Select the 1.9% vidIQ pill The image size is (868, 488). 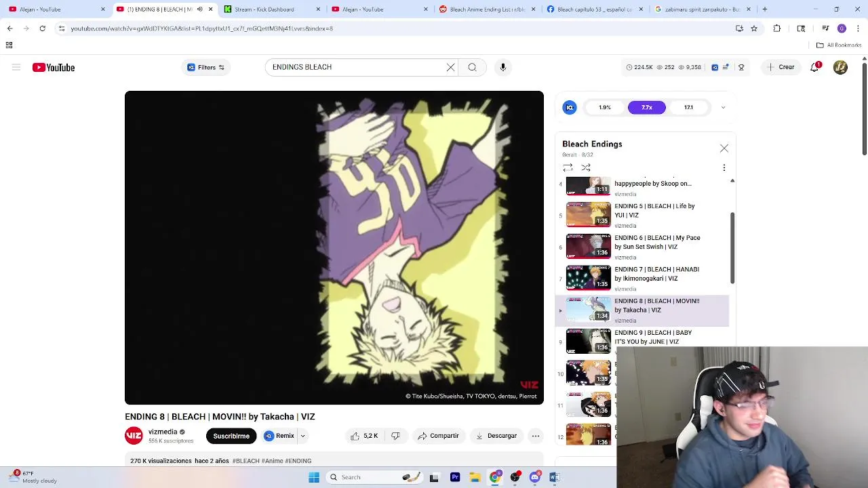(x=605, y=107)
